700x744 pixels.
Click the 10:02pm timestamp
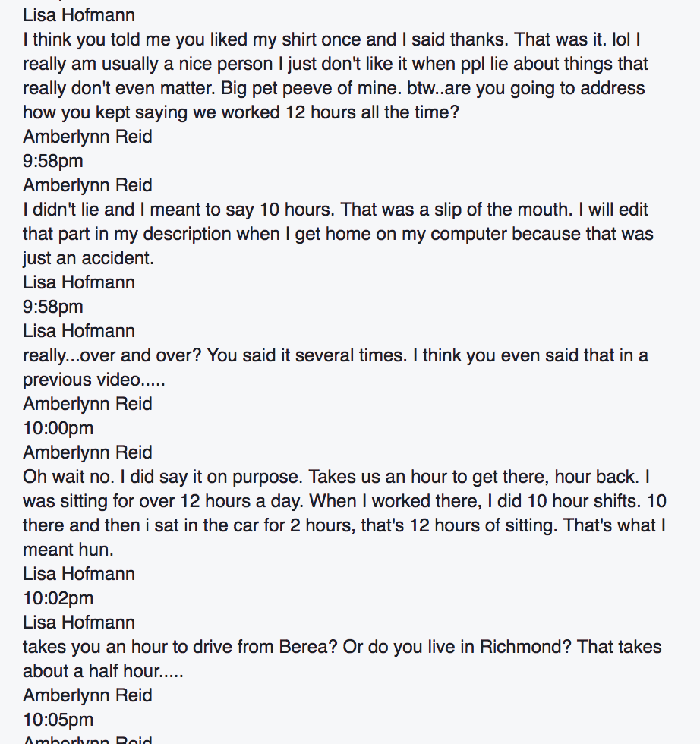[58, 598]
